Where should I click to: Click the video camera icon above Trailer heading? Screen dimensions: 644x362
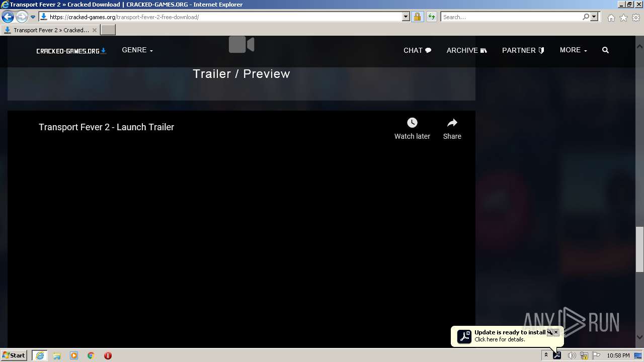pos(242,45)
